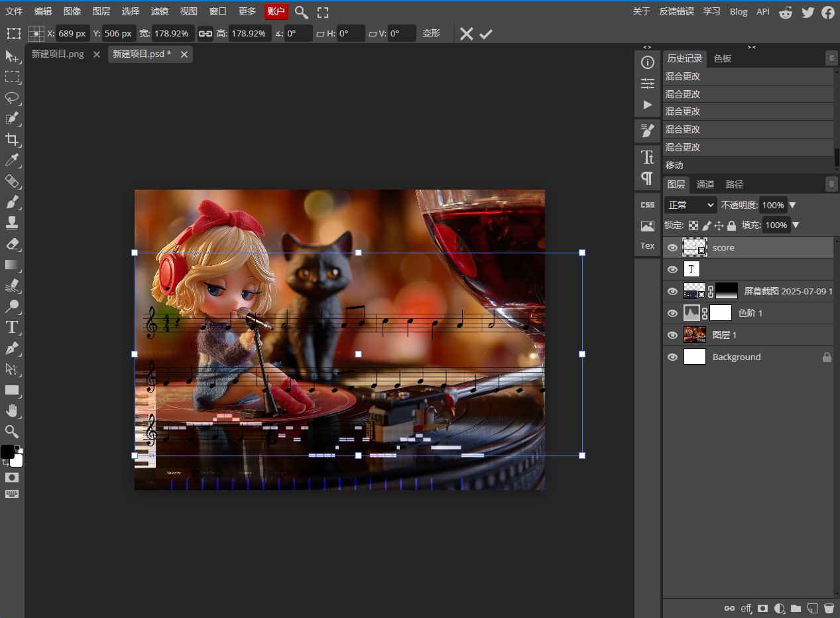Select the Crop tool
Screen dimensions: 840x618
coord(12,139)
